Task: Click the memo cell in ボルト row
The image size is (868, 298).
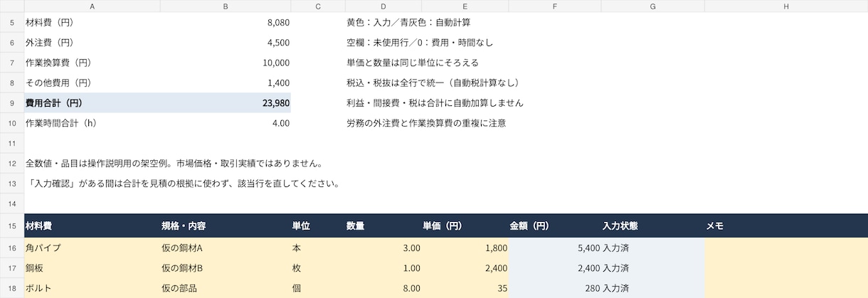Action: click(x=786, y=288)
